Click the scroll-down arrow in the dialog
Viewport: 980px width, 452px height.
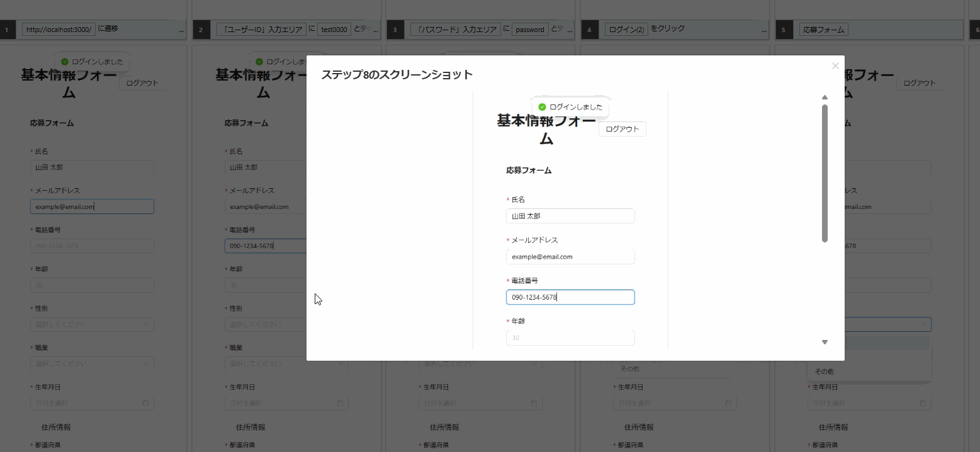pos(825,342)
